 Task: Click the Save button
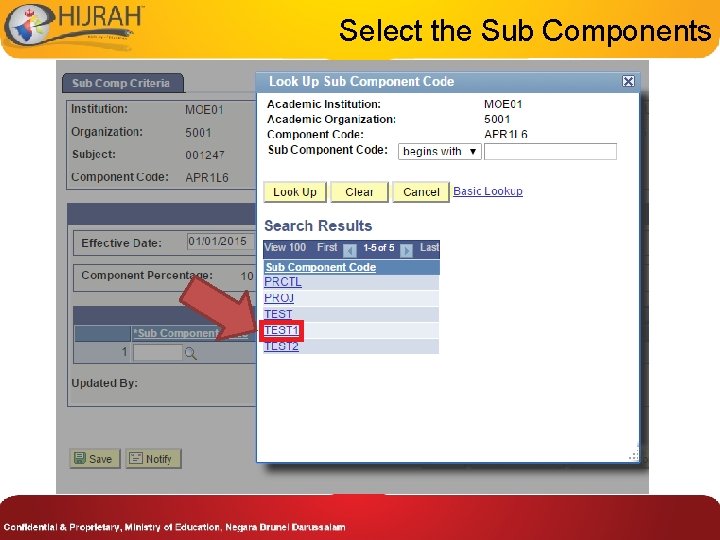pos(94,458)
